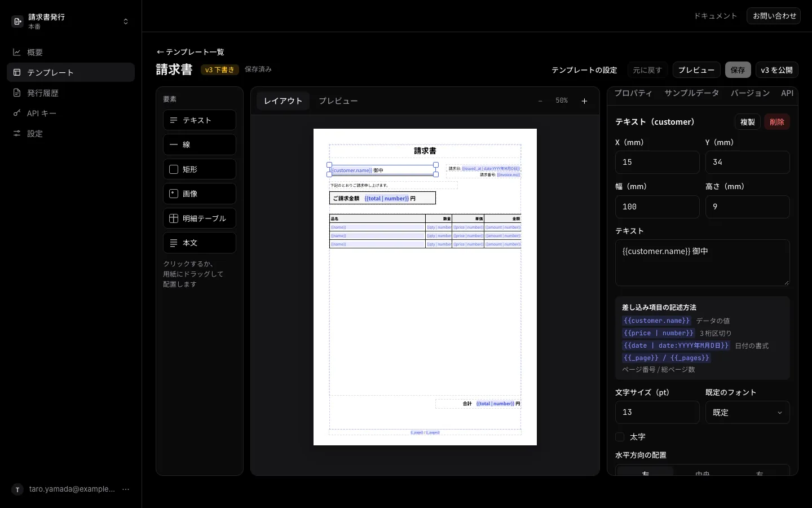Open the バージョン tab
Image resolution: width=812 pixels, height=508 pixels.
point(751,93)
